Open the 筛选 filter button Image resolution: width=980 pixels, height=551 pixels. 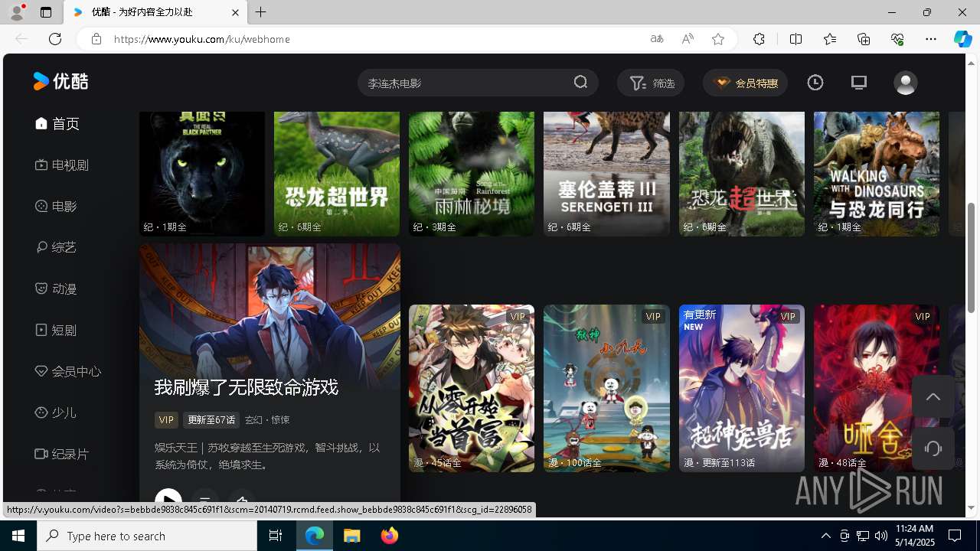(652, 83)
